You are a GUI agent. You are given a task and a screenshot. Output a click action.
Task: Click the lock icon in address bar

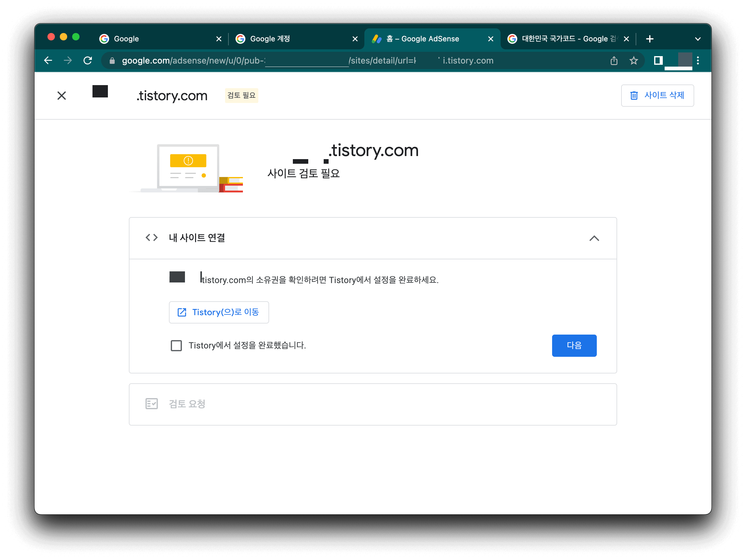tap(112, 61)
